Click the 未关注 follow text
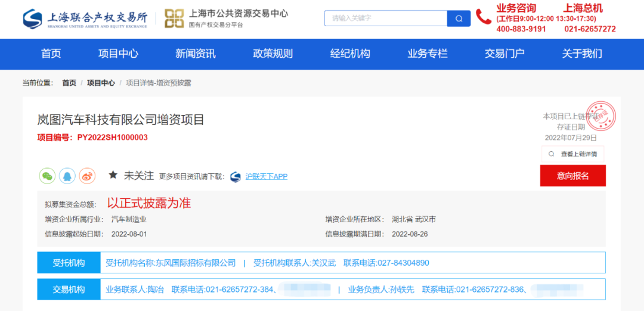 pos(139,176)
